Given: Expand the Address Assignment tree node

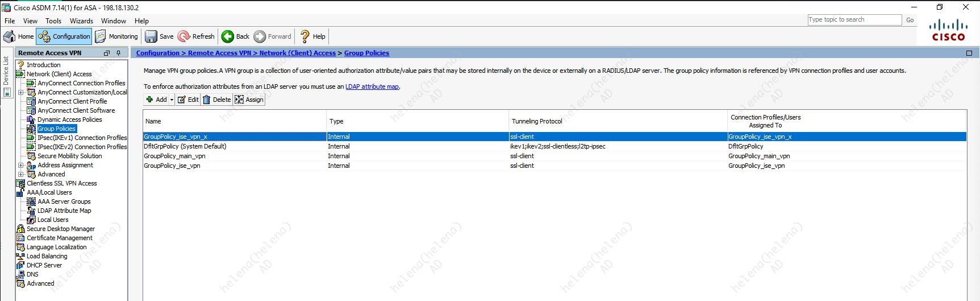Looking at the screenshot, I should click(21, 166).
